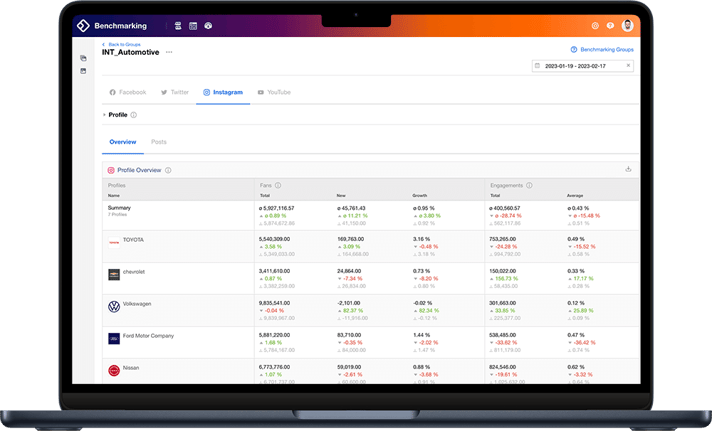The width and height of the screenshot is (712, 431).
Task: Click chevrolet engagements value 150,022.00
Action: (x=503, y=271)
